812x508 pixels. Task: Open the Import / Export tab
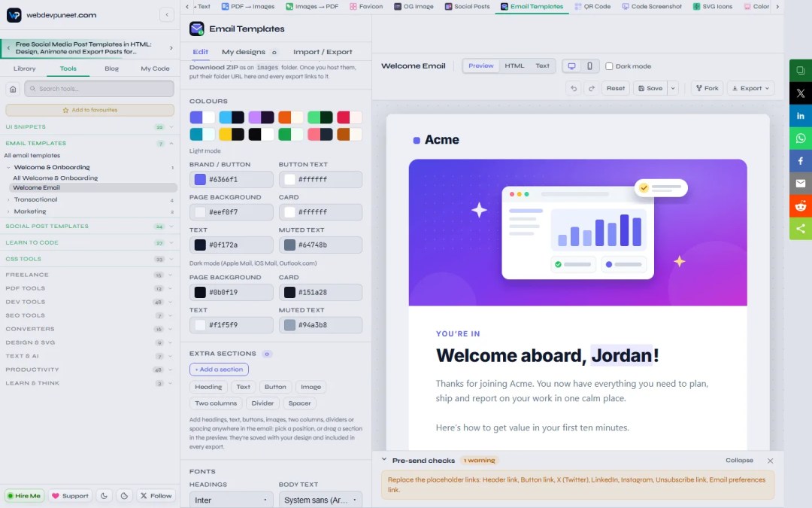(x=323, y=52)
